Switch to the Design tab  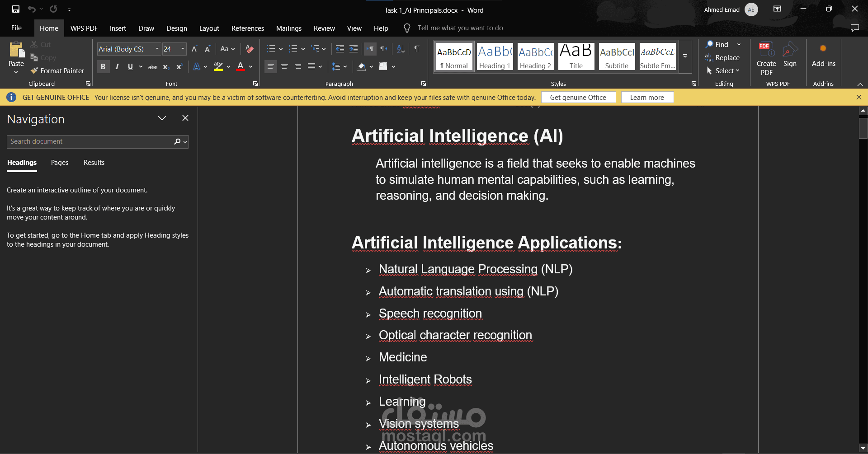tap(177, 28)
